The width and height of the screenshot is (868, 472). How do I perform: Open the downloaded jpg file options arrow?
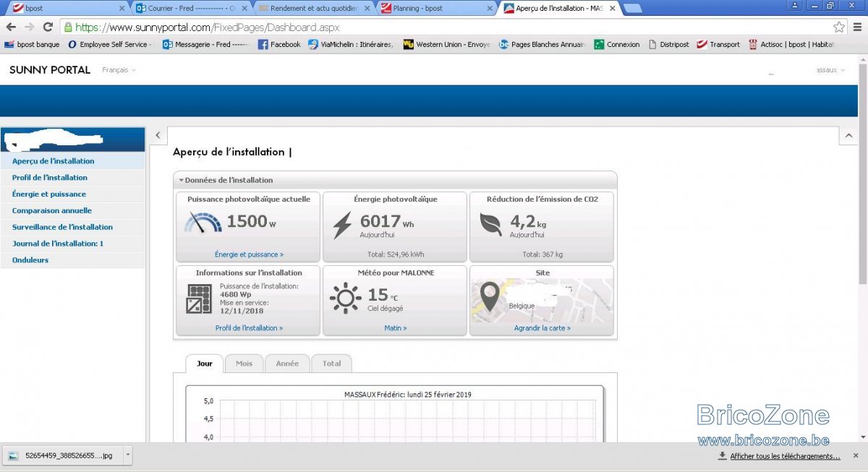click(128, 455)
